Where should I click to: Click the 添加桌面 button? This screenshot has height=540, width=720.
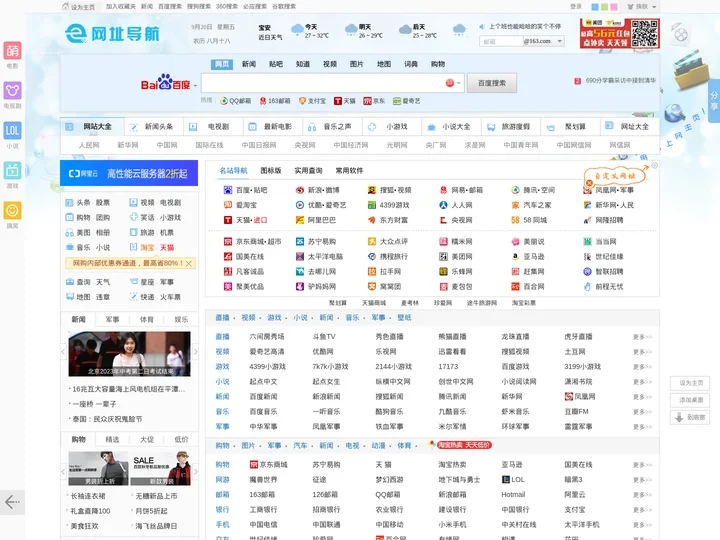click(690, 400)
